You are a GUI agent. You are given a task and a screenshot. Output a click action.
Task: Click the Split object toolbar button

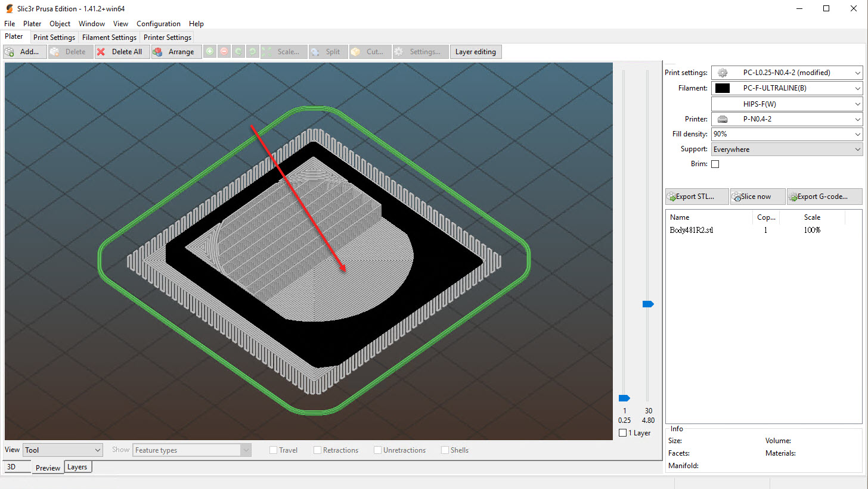click(x=327, y=52)
